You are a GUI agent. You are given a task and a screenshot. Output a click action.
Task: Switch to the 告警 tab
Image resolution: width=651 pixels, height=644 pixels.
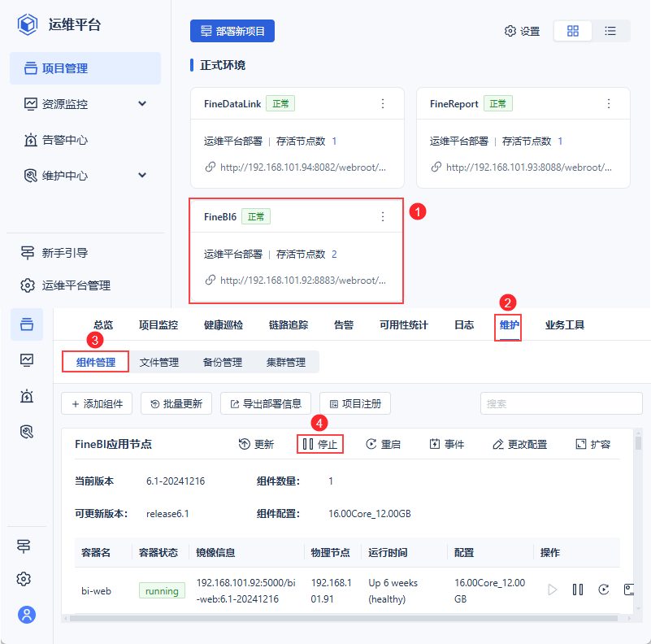(344, 325)
